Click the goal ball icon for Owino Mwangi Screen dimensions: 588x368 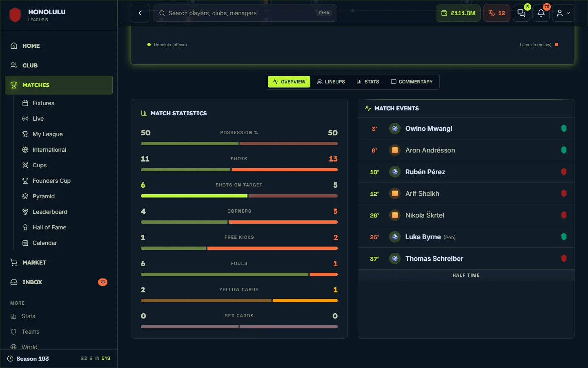click(395, 128)
